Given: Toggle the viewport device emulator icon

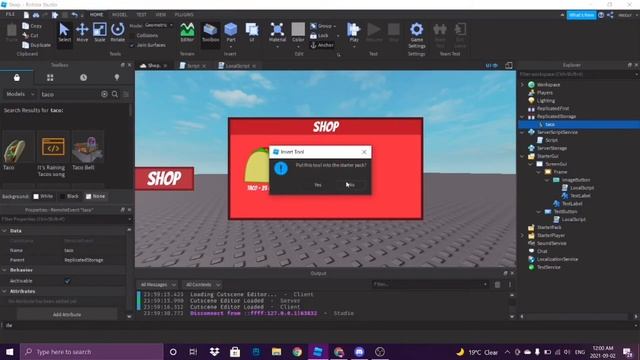Looking at the screenshot, I should coord(509,65).
